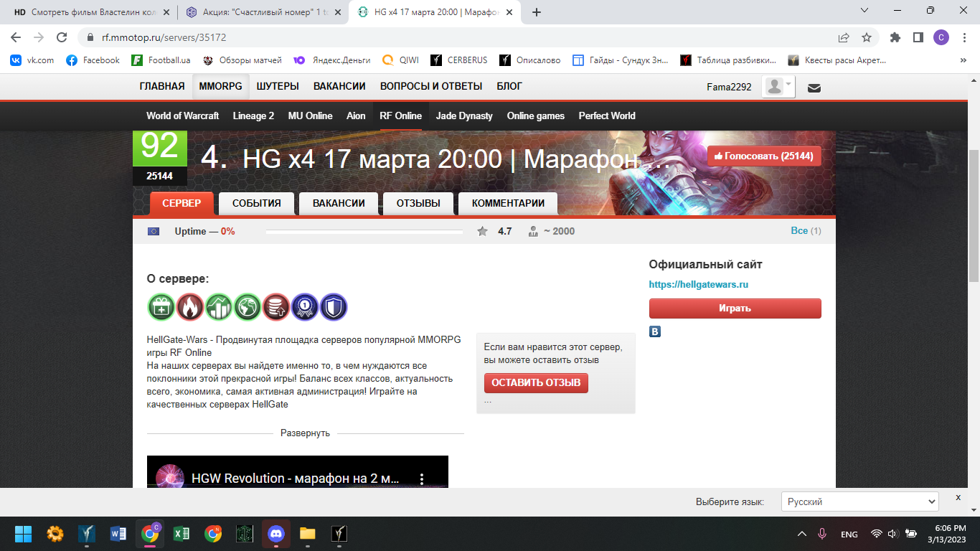The width and height of the screenshot is (980, 551).
Task: Open the Chrome side panel
Action: coord(918,37)
